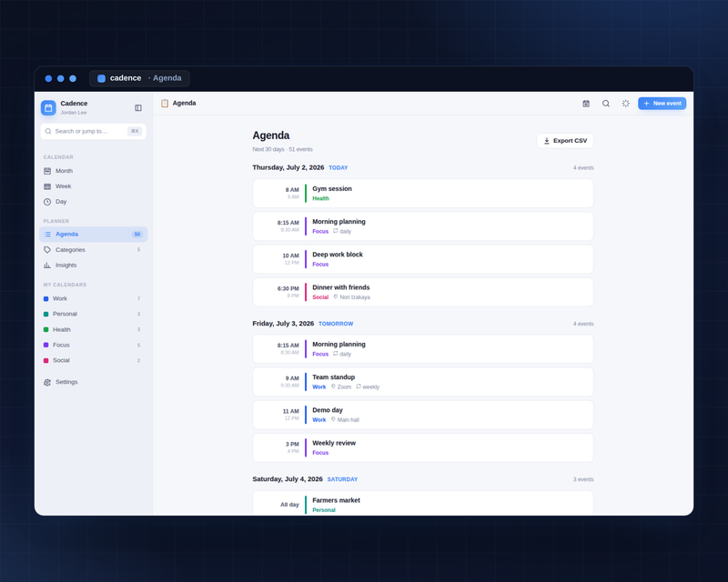Screen dimensions: 728x582
Task: Open the Categories page
Action: (94, 250)
